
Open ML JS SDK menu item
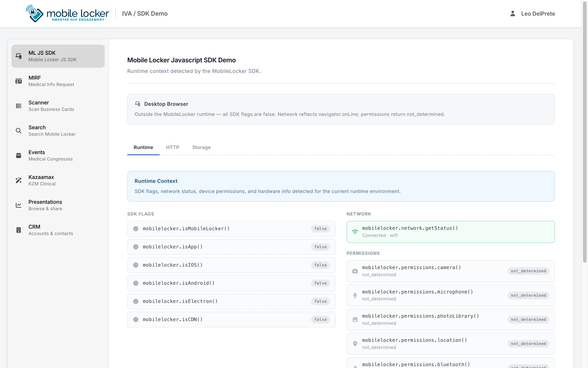58,56
